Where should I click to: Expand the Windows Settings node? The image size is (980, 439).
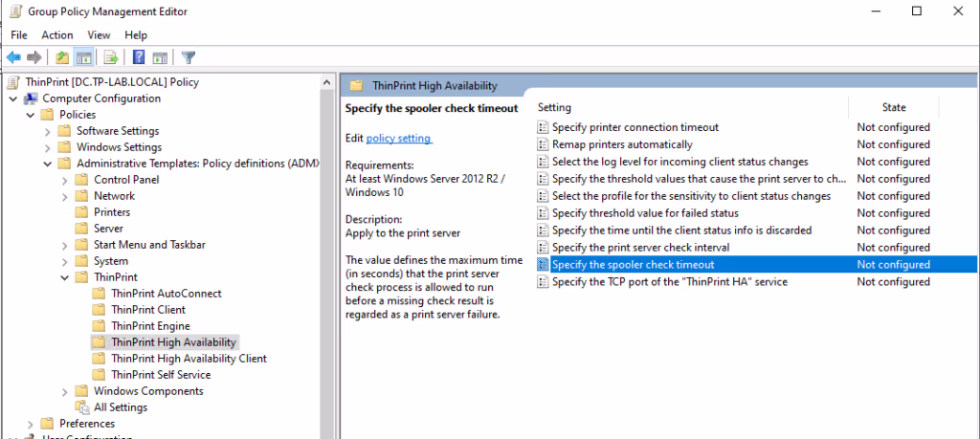[x=48, y=147]
